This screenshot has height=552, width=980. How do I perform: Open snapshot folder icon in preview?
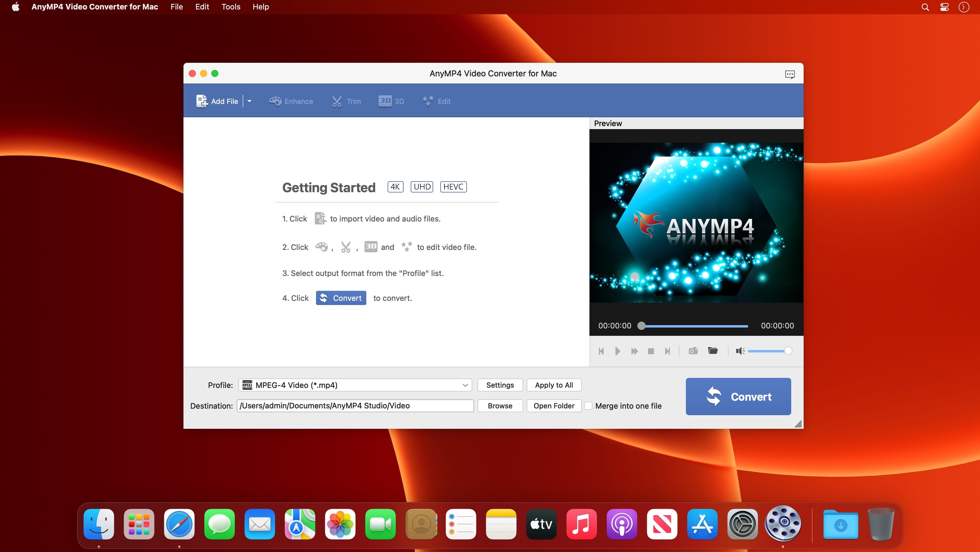pyautogui.click(x=713, y=351)
